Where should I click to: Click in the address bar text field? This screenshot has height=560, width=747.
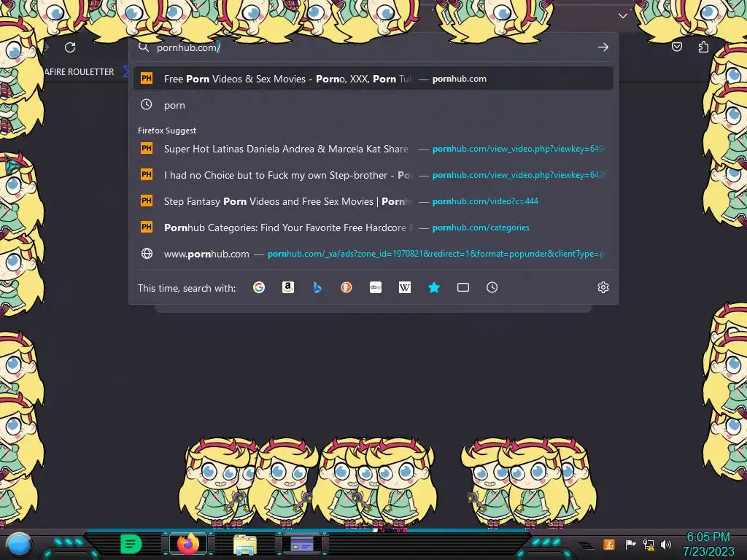pyautogui.click(x=373, y=47)
